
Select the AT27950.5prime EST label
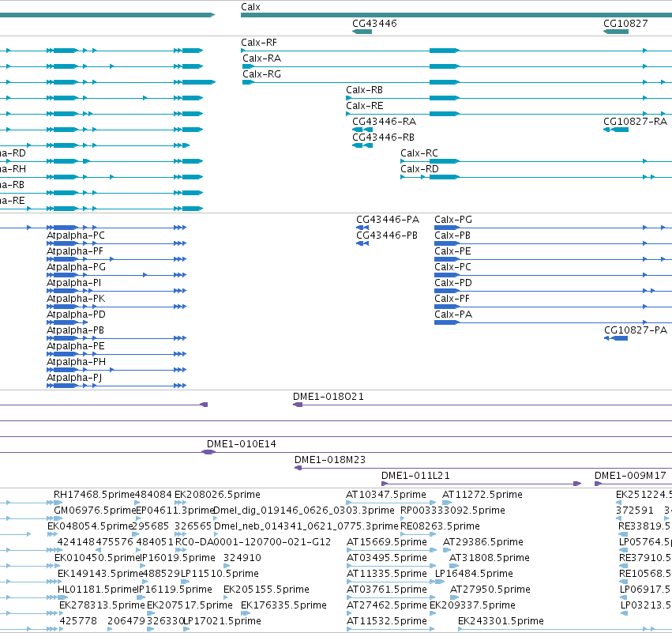[490, 590]
